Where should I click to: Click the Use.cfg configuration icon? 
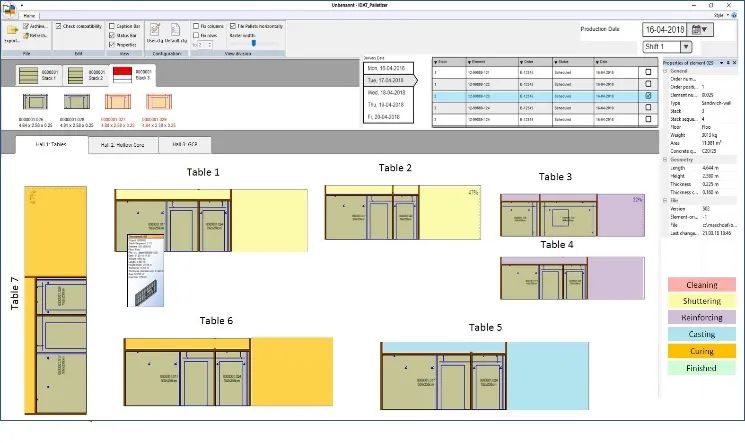pos(153,32)
